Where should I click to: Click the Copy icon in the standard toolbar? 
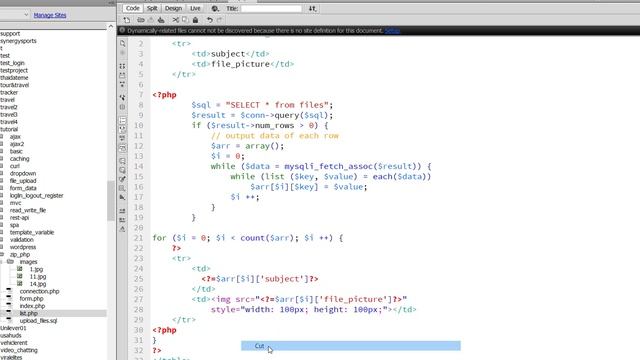tap(185, 20)
